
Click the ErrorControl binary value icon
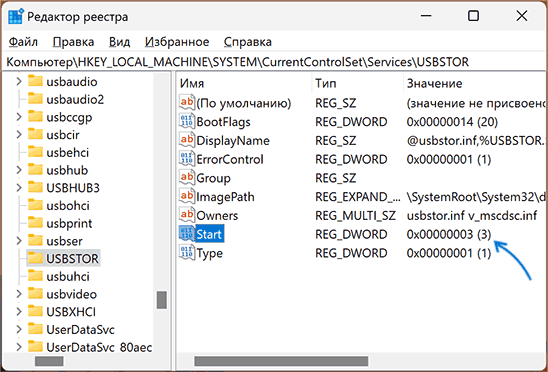click(186, 159)
